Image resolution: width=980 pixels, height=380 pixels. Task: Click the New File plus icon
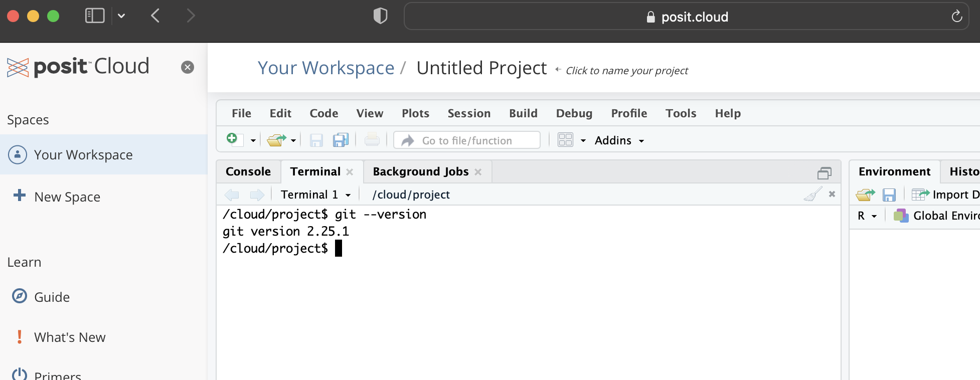[x=232, y=139]
